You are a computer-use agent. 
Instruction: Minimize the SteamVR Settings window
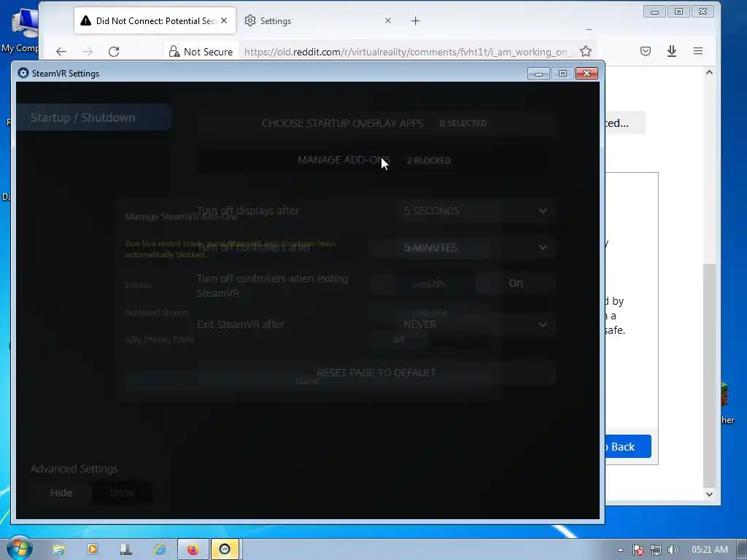point(538,74)
